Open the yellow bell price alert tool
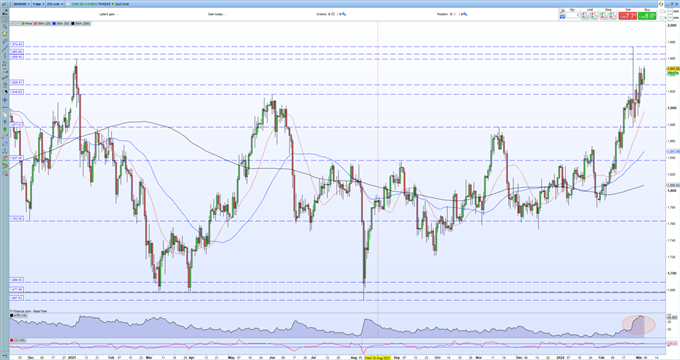This screenshot has height=360, width=680. [x=5, y=34]
